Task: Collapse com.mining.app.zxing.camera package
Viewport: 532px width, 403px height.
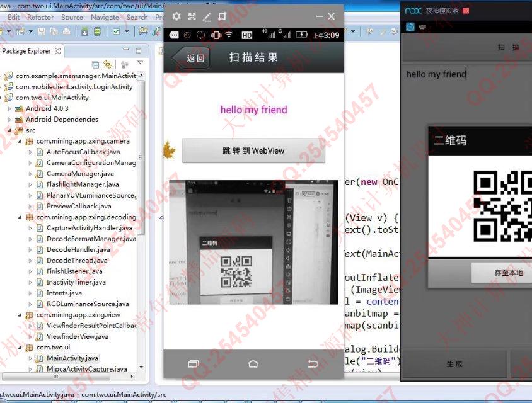Action: (x=20, y=141)
